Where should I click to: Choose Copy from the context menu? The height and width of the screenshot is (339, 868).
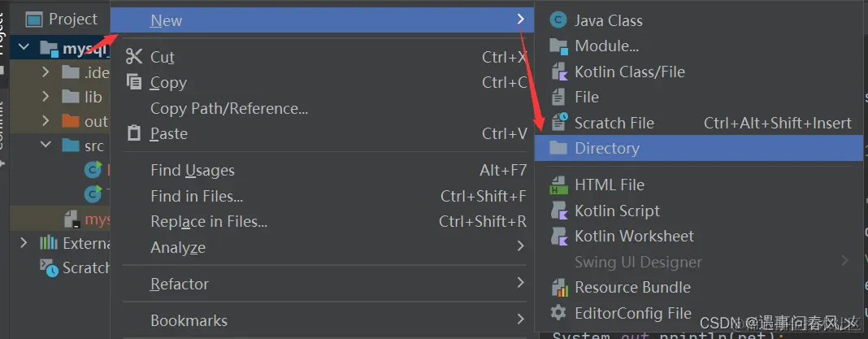point(322,82)
